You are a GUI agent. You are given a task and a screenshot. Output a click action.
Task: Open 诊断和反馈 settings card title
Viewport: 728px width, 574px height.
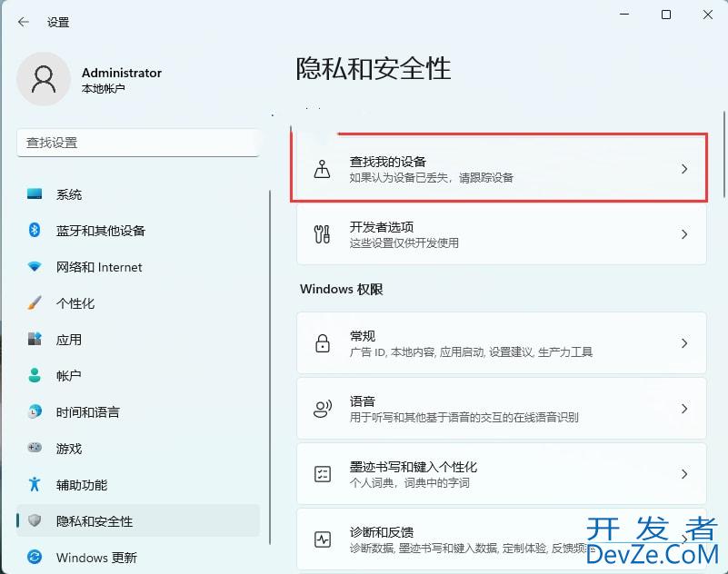click(x=382, y=532)
